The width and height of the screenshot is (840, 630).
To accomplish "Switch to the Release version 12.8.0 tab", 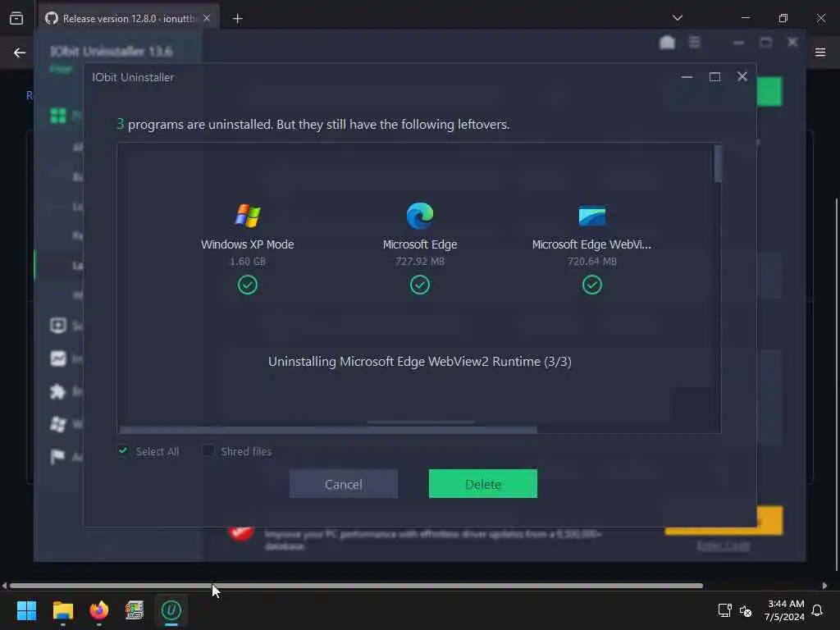I will click(129, 19).
